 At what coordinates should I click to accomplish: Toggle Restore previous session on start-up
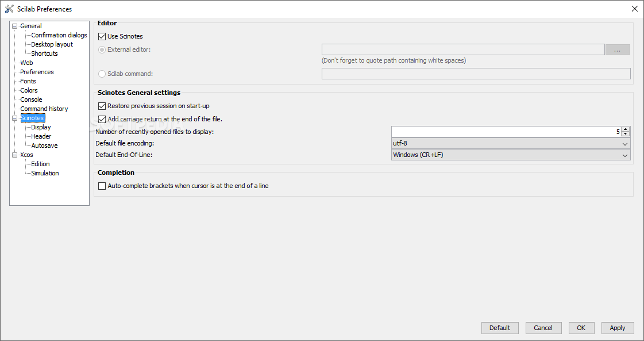tap(102, 106)
